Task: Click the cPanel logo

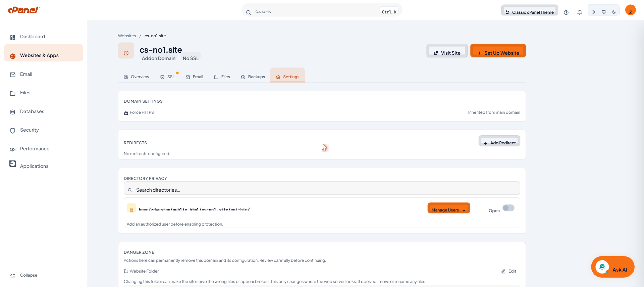Action: click(x=24, y=10)
